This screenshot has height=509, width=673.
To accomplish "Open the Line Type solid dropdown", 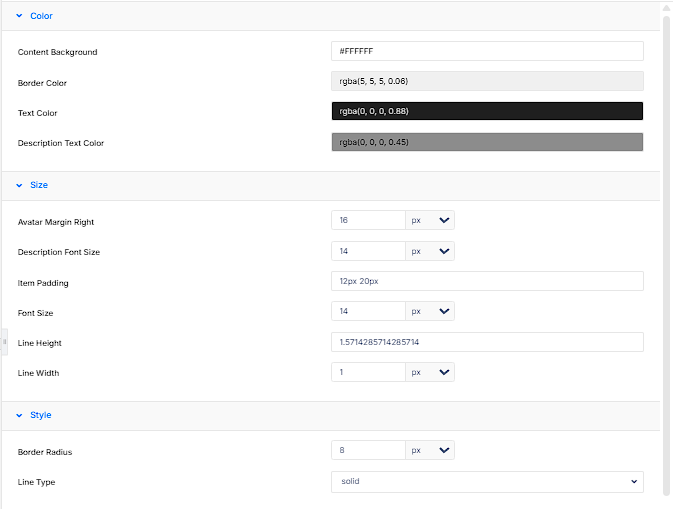I will click(x=487, y=482).
